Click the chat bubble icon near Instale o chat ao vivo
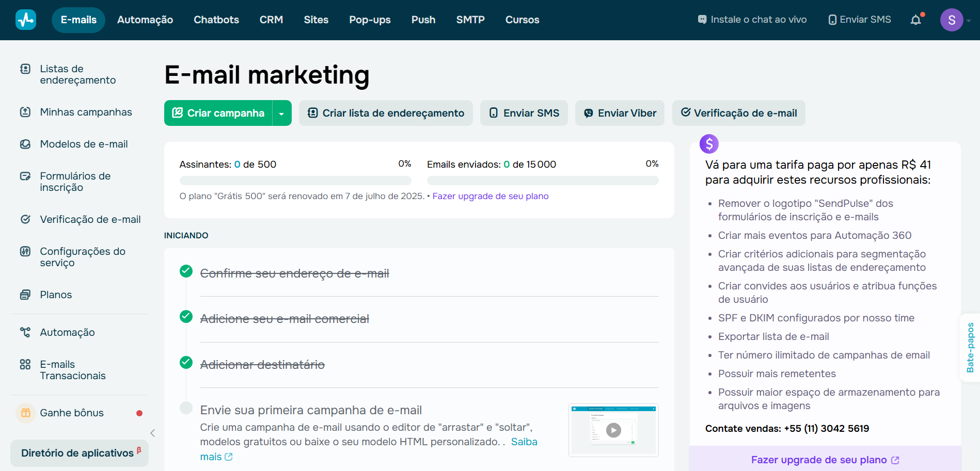 (x=702, y=19)
